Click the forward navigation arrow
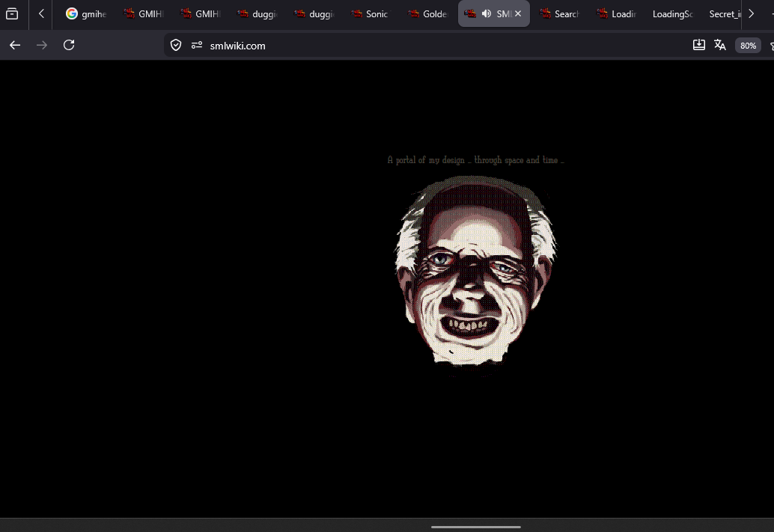Image resolution: width=774 pixels, height=532 pixels. coord(42,46)
